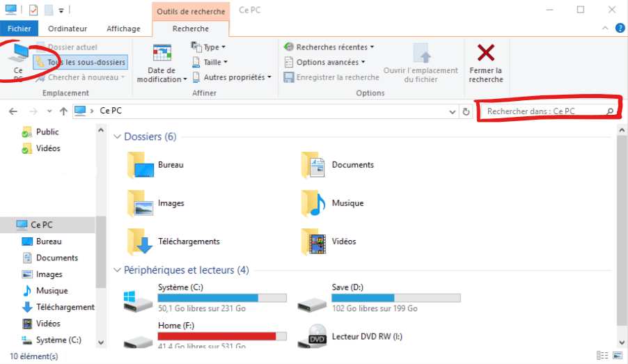The image size is (628, 364).
Task: Click Home (F:) red capacity bar
Action: [x=222, y=336]
